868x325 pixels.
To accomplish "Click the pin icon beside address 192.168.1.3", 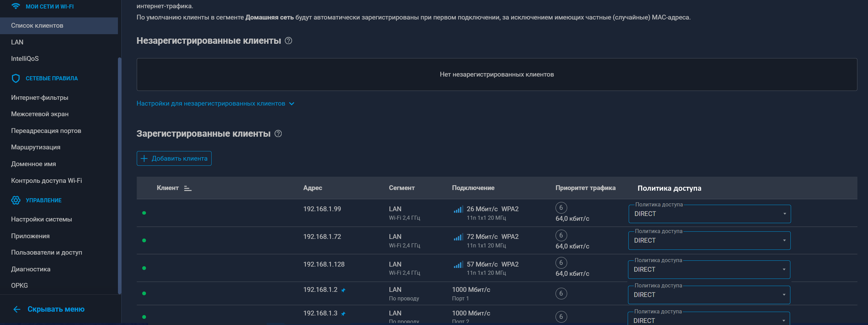I will tap(343, 314).
